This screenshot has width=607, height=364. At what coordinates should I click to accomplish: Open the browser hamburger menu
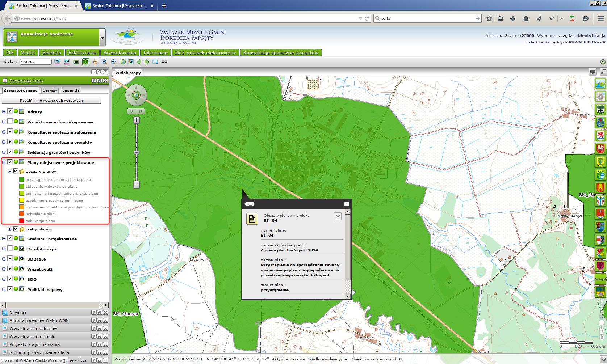[x=600, y=18]
